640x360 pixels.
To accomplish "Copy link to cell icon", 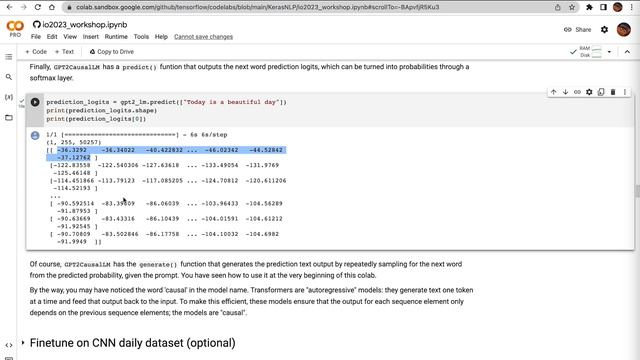I will [577, 92].
